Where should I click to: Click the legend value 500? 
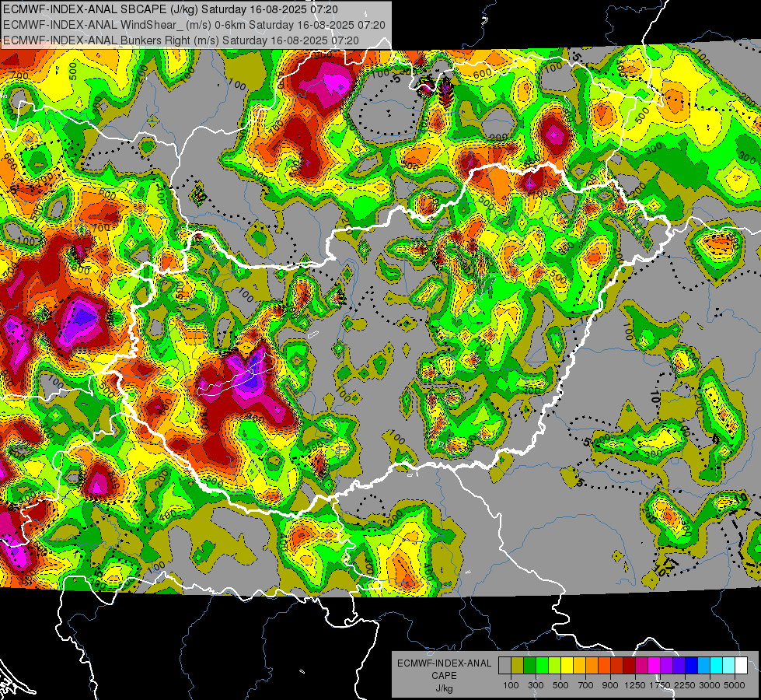tap(560, 685)
